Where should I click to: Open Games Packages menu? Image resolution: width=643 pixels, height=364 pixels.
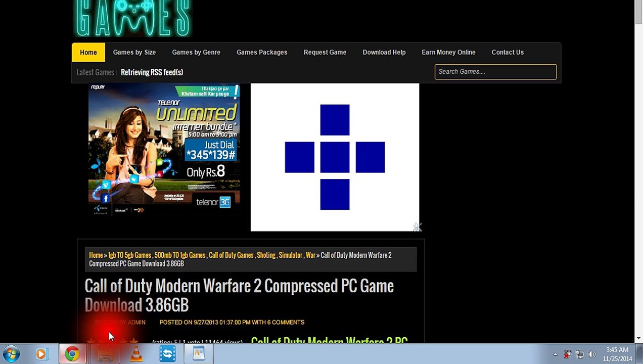pyautogui.click(x=262, y=53)
